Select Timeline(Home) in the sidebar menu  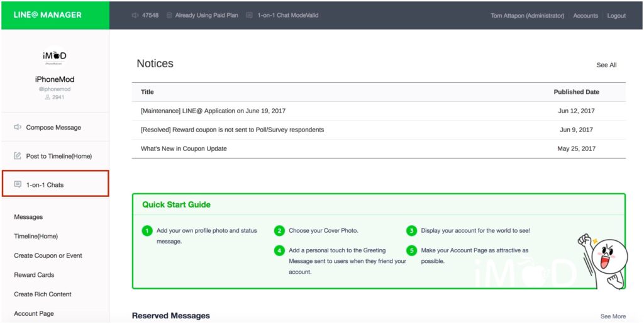pos(36,237)
